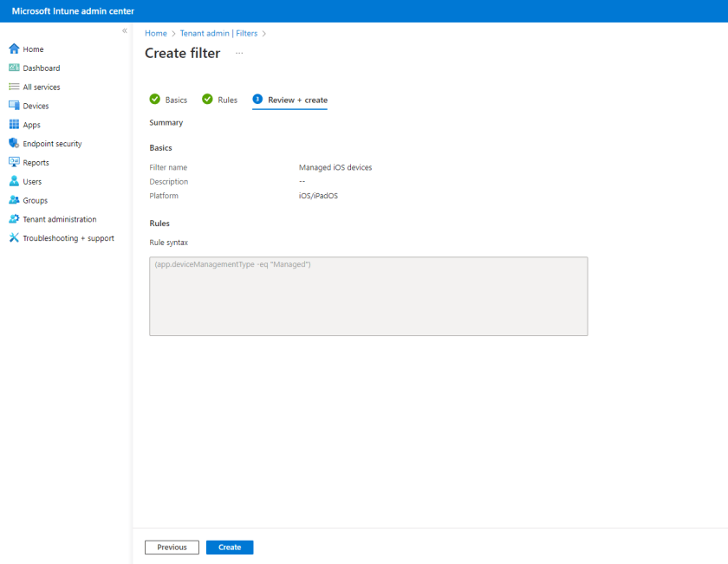Open the ellipsis menu beside Create filter
Image resolution: width=728 pixels, height=564 pixels.
point(239,53)
